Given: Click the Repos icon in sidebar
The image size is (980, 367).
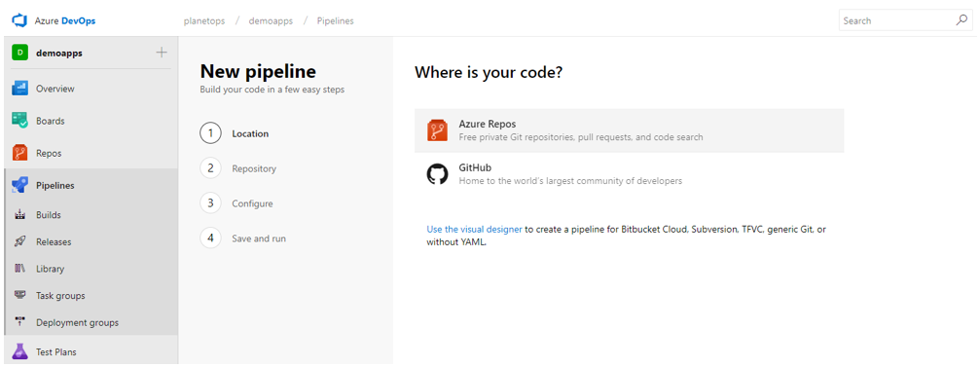Looking at the screenshot, I should [20, 153].
